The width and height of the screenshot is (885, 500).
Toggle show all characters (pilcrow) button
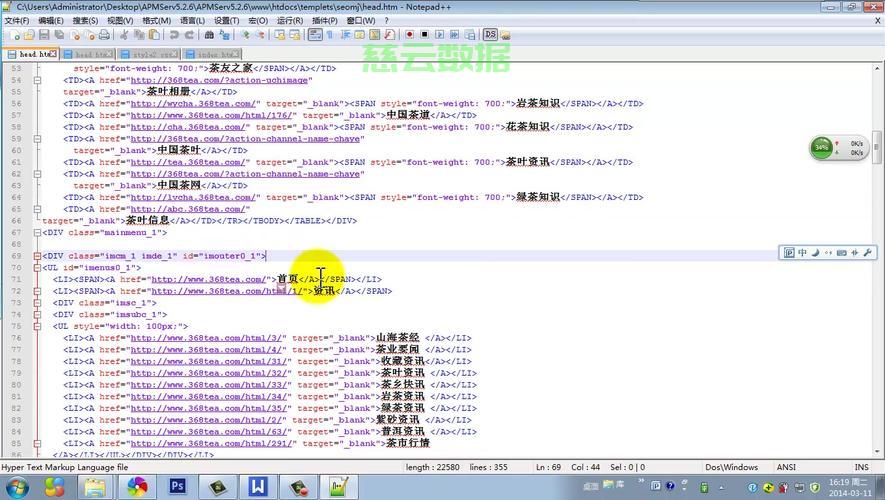tap(330, 35)
